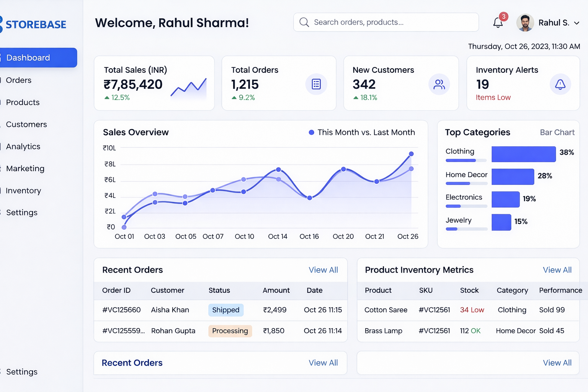Click the Shipped status badge for Aisha Khan
The height and width of the screenshot is (392, 588).
pyautogui.click(x=226, y=310)
